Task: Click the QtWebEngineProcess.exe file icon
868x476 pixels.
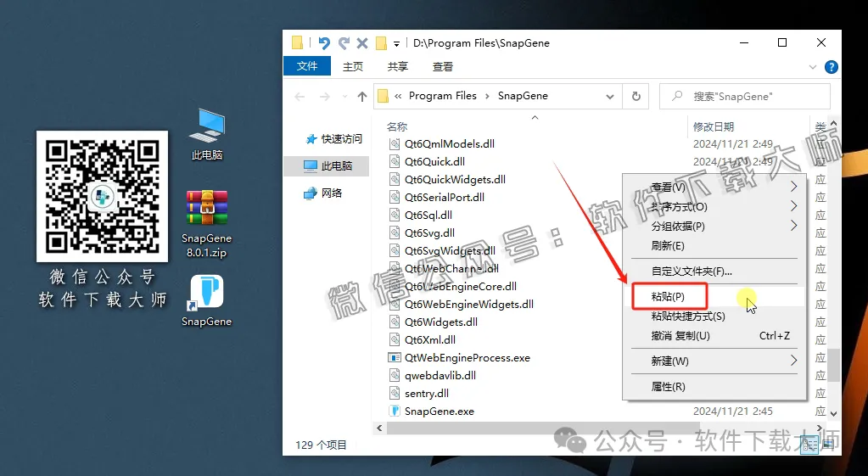Action: [395, 357]
